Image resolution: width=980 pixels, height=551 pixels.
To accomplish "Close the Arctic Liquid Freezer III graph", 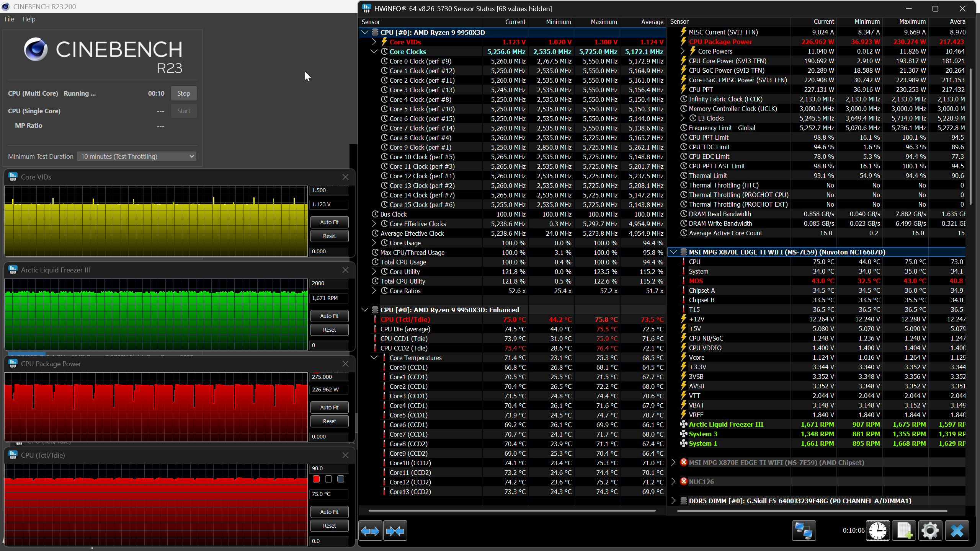I will (x=345, y=270).
